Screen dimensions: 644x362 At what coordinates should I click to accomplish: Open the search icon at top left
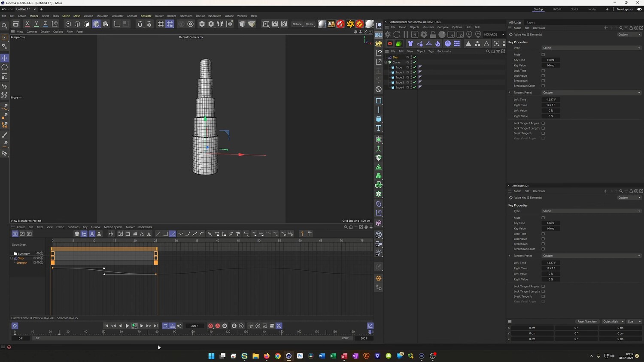(5, 26)
